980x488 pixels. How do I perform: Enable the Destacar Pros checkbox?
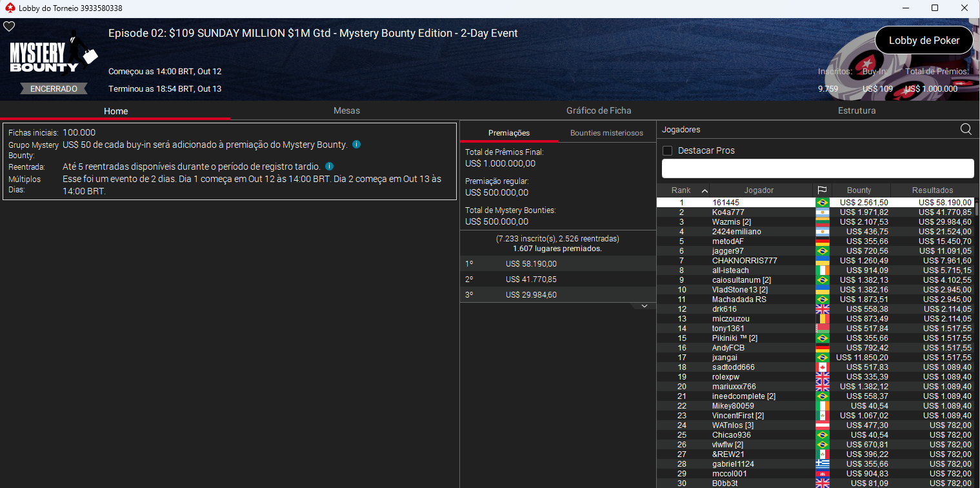[668, 150]
